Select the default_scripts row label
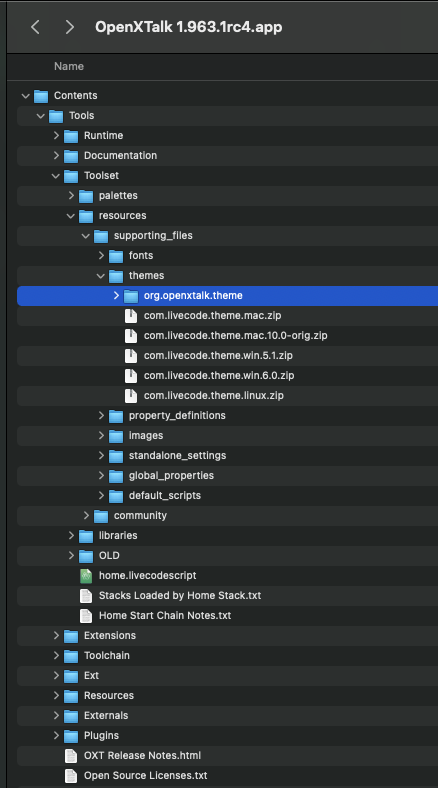Viewport: 438px width, 788px height. click(x=165, y=496)
